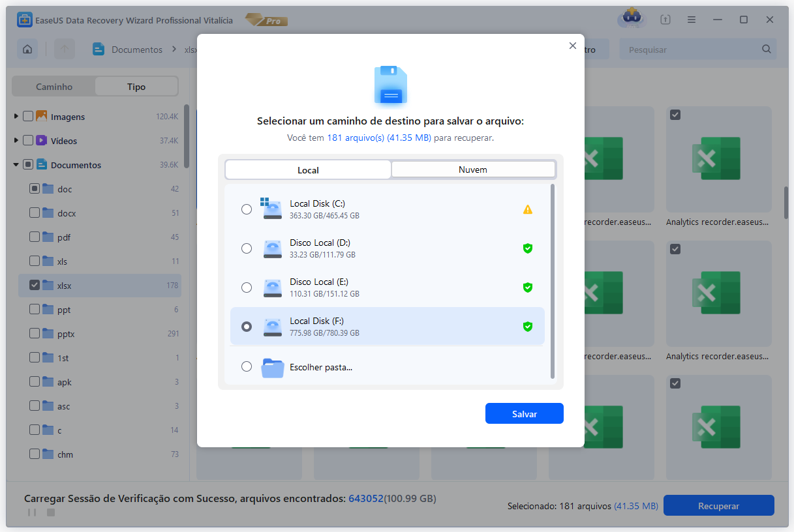Click the up-arrow navigation icon
Viewport: 794px width, 532px height.
[x=65, y=50]
